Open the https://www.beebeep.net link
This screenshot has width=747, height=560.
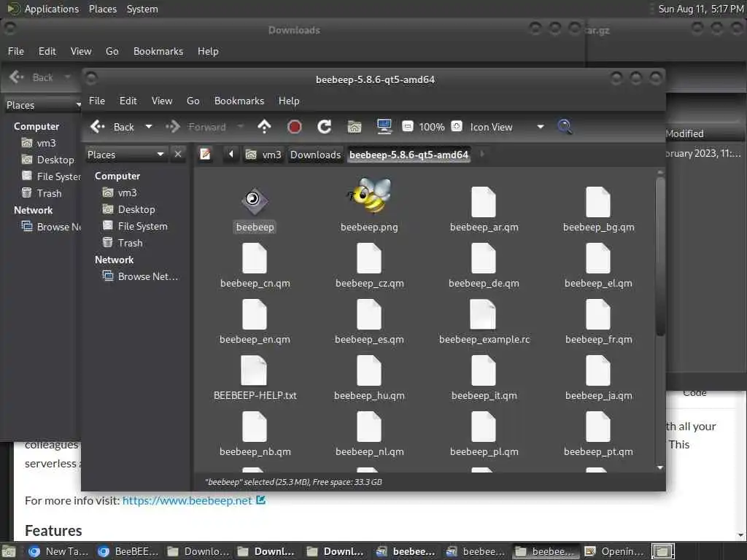tap(187, 500)
